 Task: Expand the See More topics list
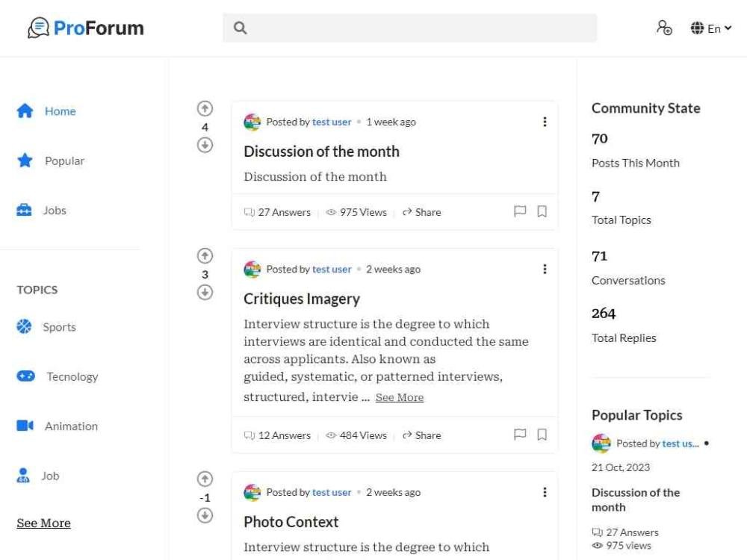point(43,523)
